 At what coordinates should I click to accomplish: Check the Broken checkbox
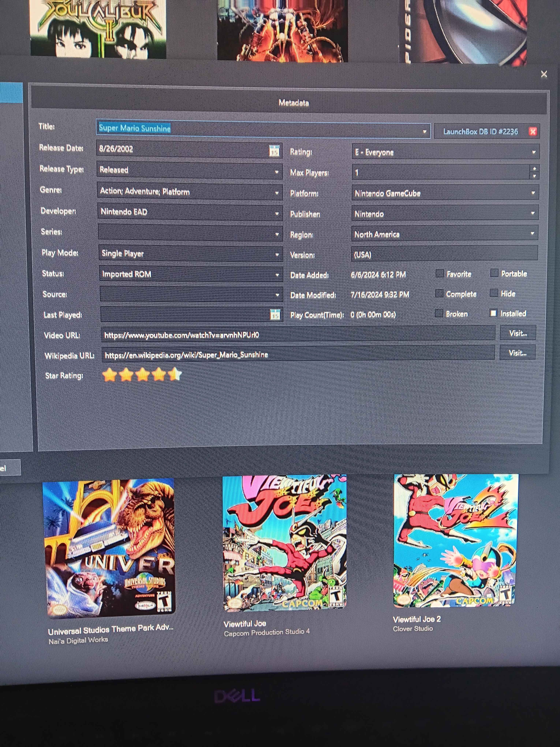pos(439,314)
